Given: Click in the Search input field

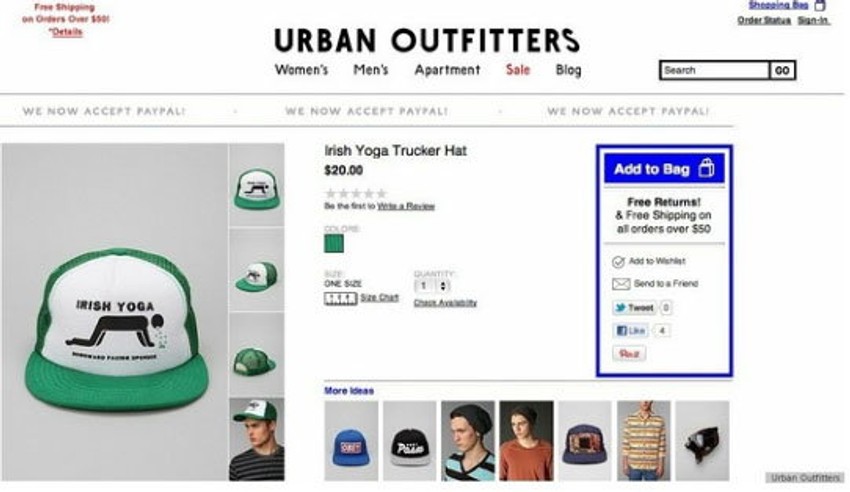Looking at the screenshot, I should point(714,70).
